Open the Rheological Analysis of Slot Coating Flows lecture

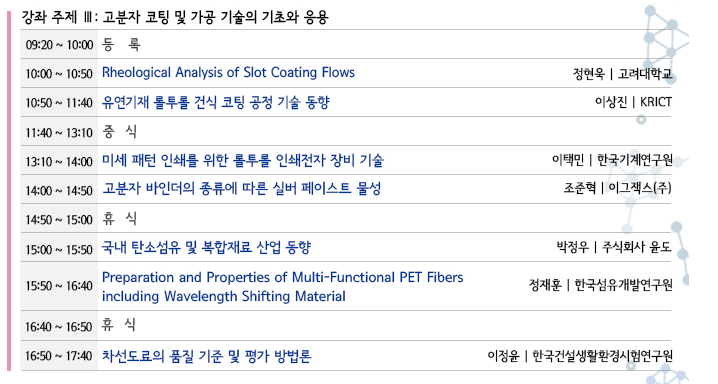[228, 73]
